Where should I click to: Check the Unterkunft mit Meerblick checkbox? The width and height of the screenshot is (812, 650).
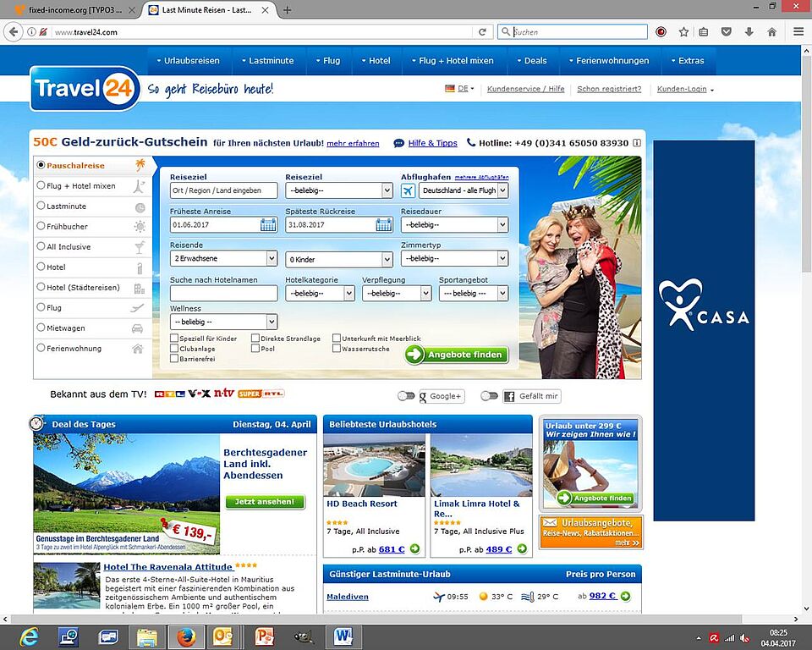pos(337,338)
